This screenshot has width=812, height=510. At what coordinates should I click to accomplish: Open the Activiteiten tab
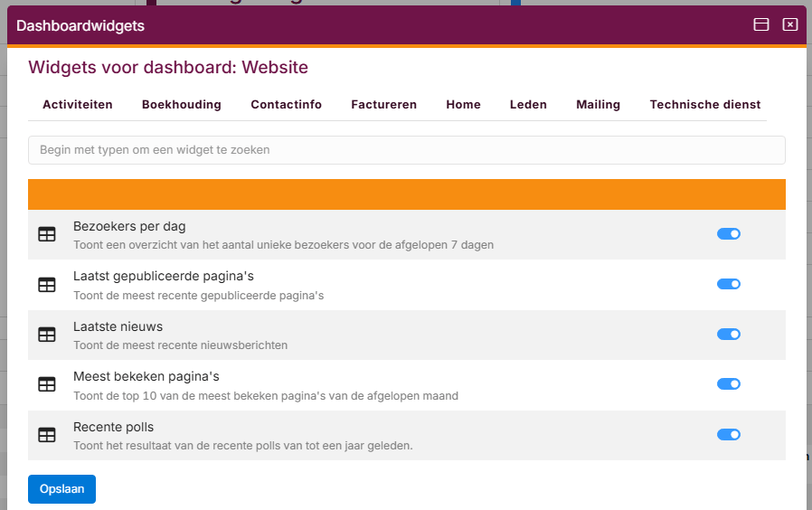click(x=78, y=105)
